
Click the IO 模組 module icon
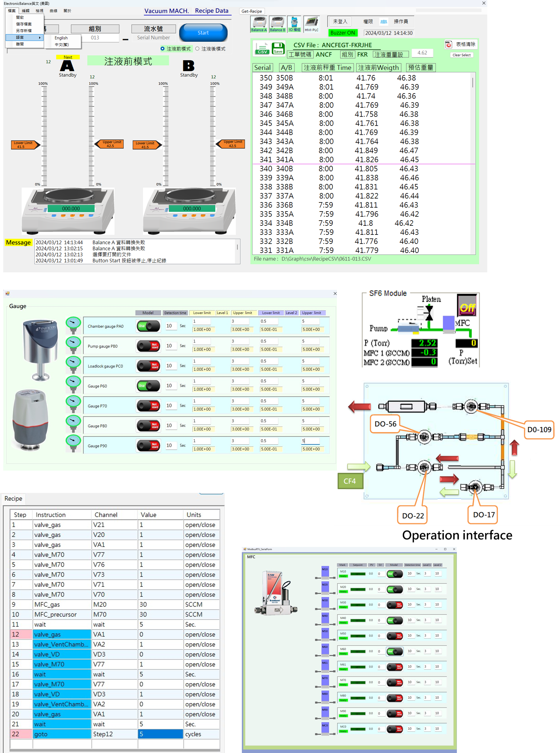tap(294, 23)
